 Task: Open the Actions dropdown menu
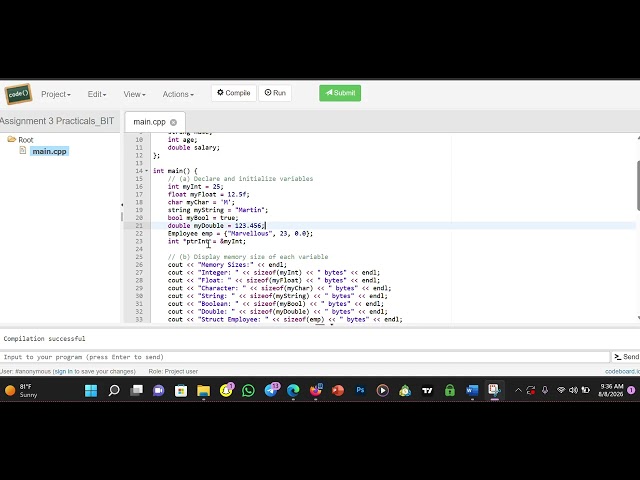(178, 94)
